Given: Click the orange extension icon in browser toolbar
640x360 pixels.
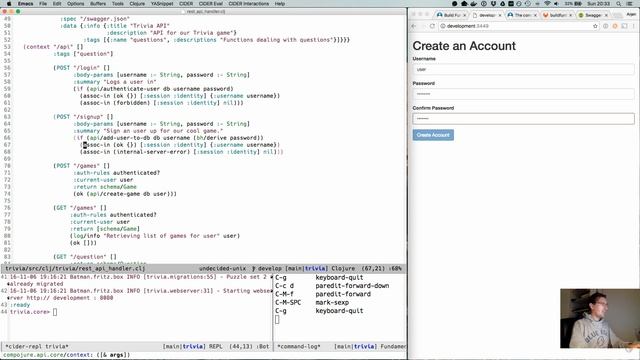Looking at the screenshot, I should pos(615,26).
